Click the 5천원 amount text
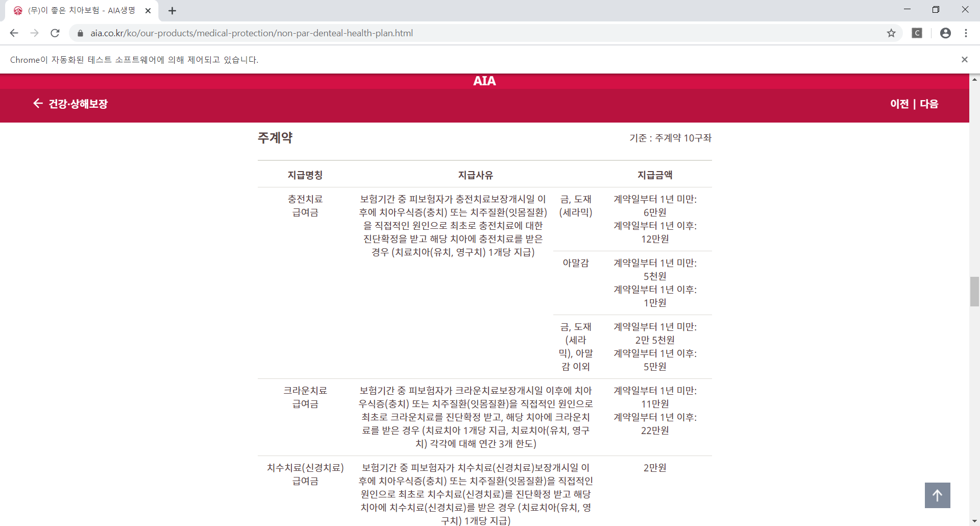980x526 pixels. 655,276
